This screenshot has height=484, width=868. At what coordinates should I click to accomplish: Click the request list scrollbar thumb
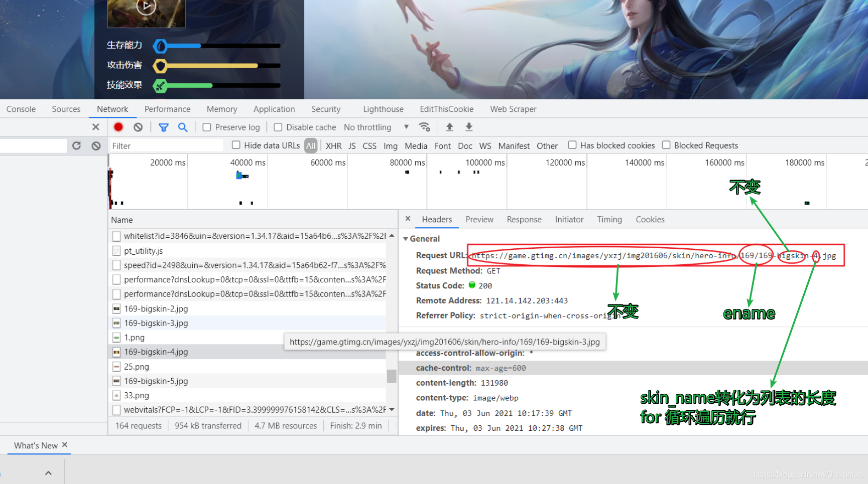(392, 376)
